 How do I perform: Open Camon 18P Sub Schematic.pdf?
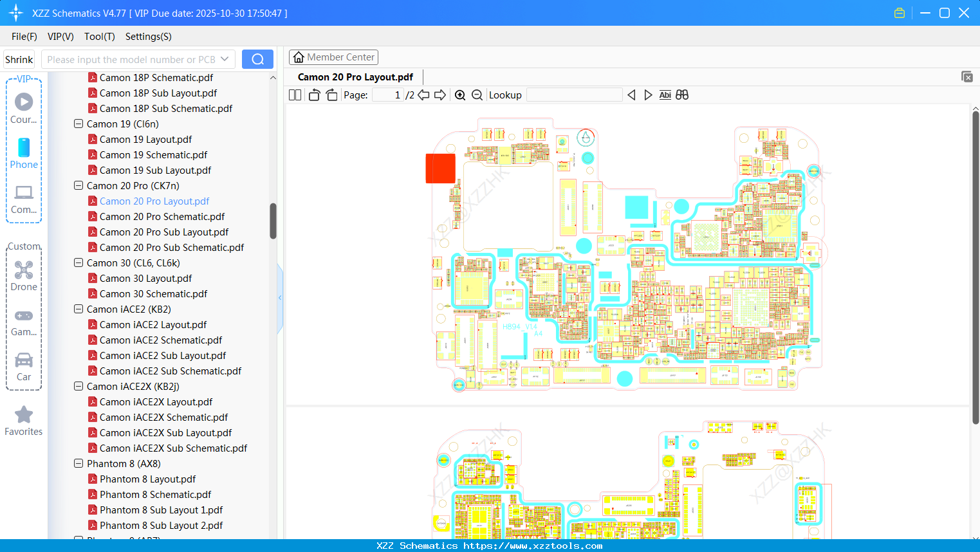pos(166,108)
